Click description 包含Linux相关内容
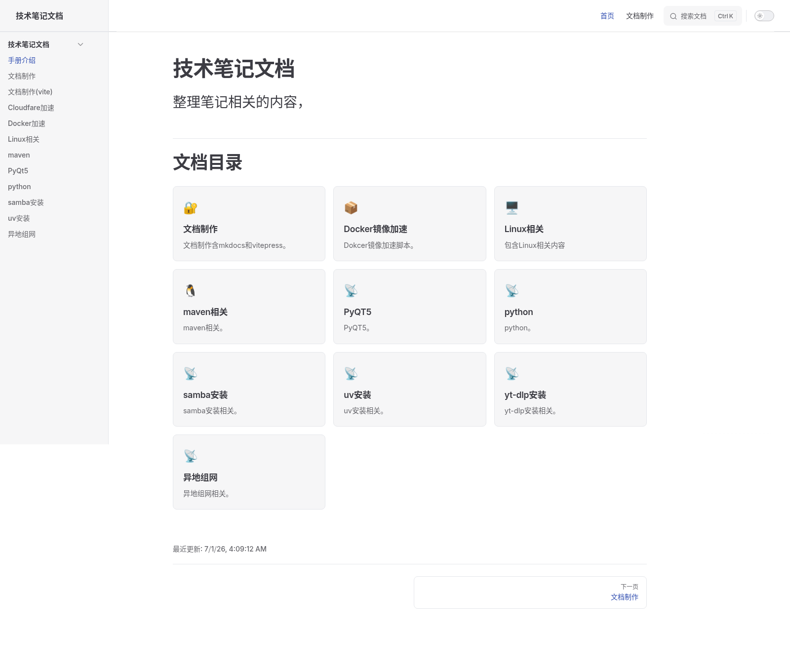Screen dimensions: 790x672 coord(535,245)
